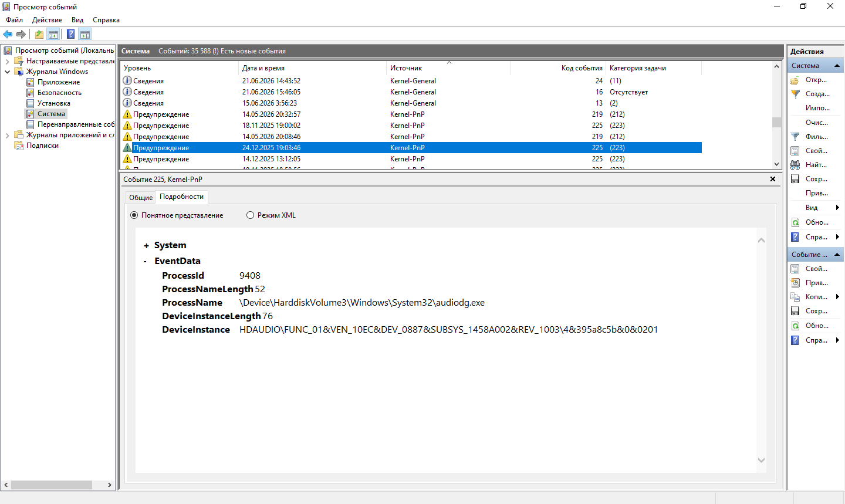Click Сохр... save action under Система section

(816, 179)
